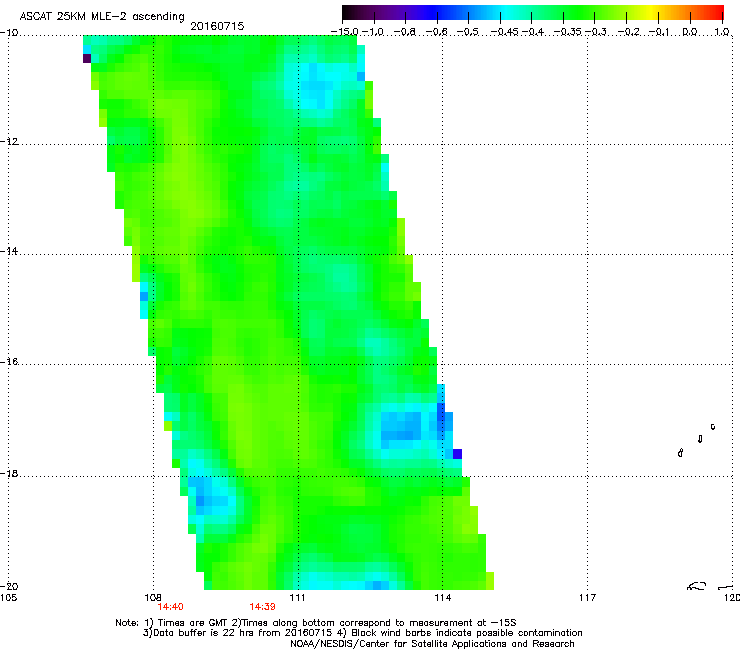The height and width of the screenshot is (650, 740).
Task: Click the rainbow colorbar legend
Action: coord(532,13)
